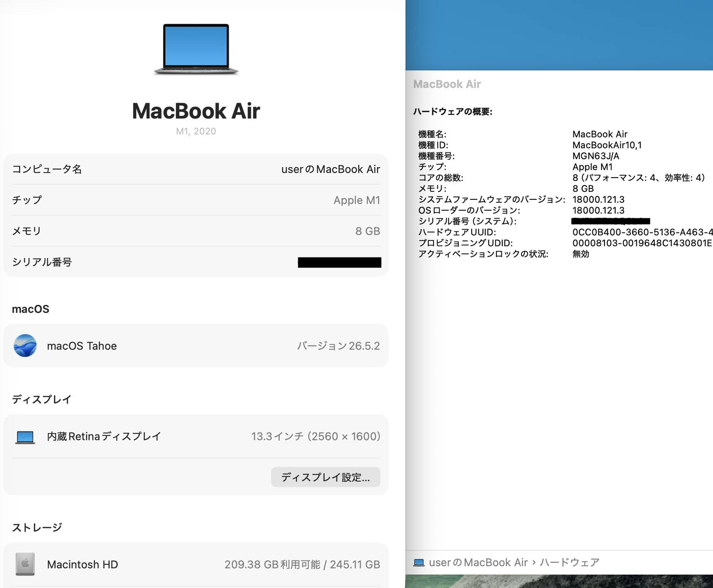
Task: Open ディスプレイ設定... button
Action: click(326, 477)
